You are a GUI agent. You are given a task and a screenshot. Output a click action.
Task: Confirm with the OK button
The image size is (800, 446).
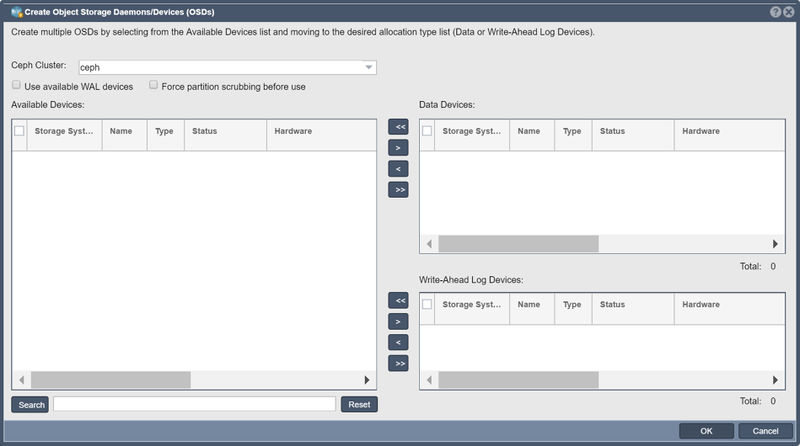pos(706,431)
